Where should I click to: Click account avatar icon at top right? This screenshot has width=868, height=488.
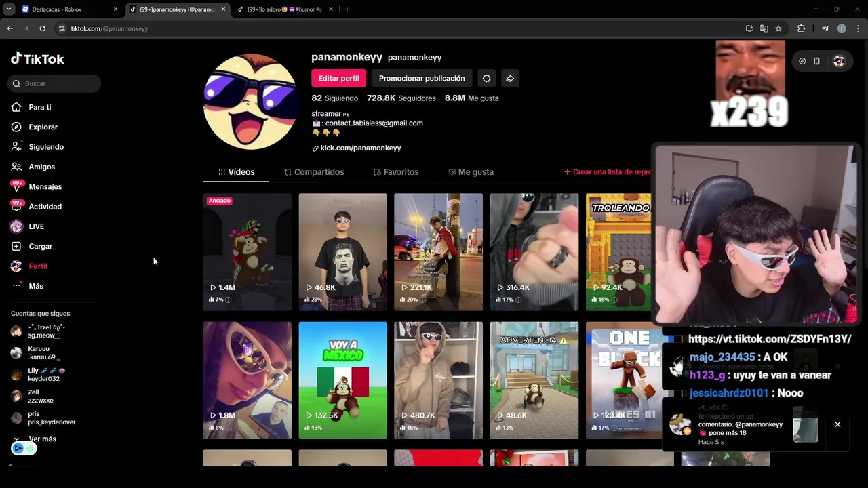(839, 61)
